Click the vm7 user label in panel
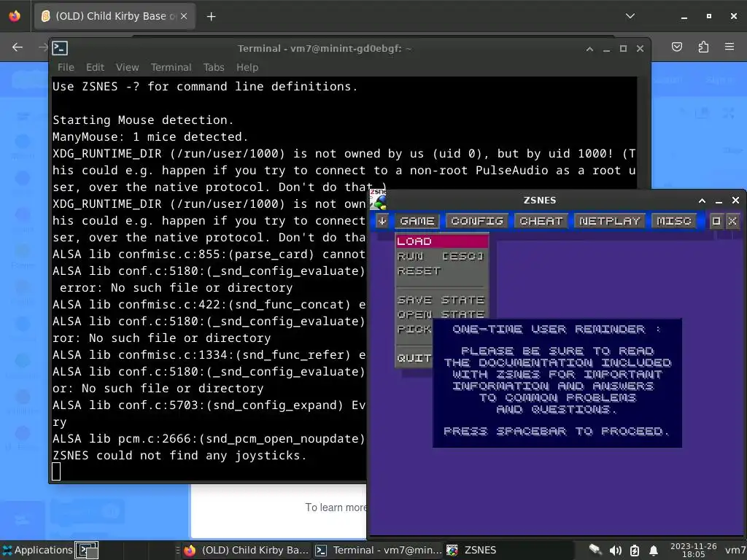The image size is (747, 560). (735, 551)
